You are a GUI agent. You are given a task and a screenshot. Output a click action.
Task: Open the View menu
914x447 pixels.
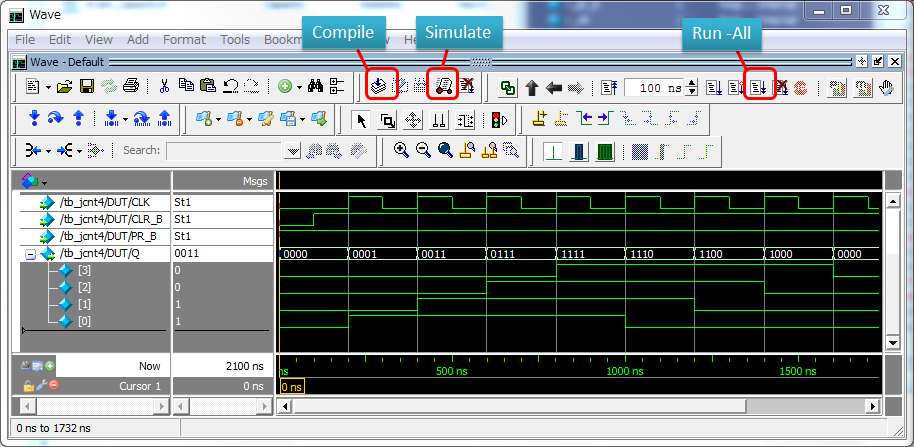pos(99,40)
